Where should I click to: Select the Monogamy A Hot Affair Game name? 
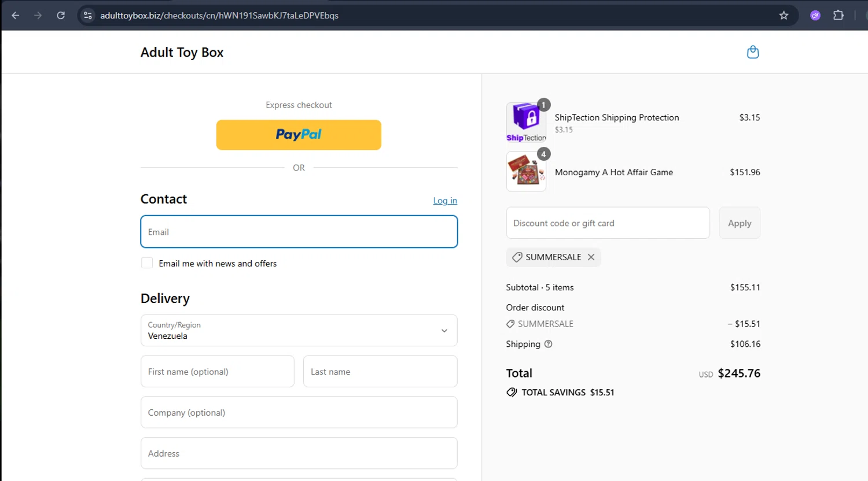tap(614, 172)
